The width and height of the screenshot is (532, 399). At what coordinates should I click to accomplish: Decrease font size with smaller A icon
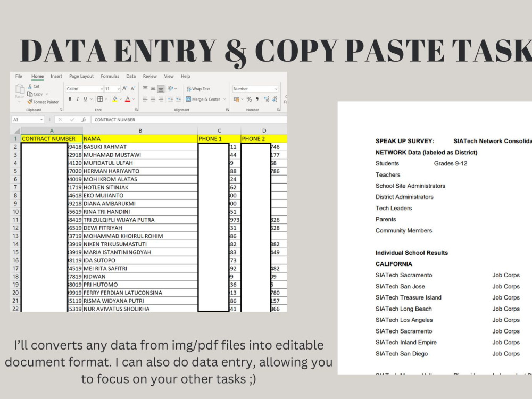[132, 88]
